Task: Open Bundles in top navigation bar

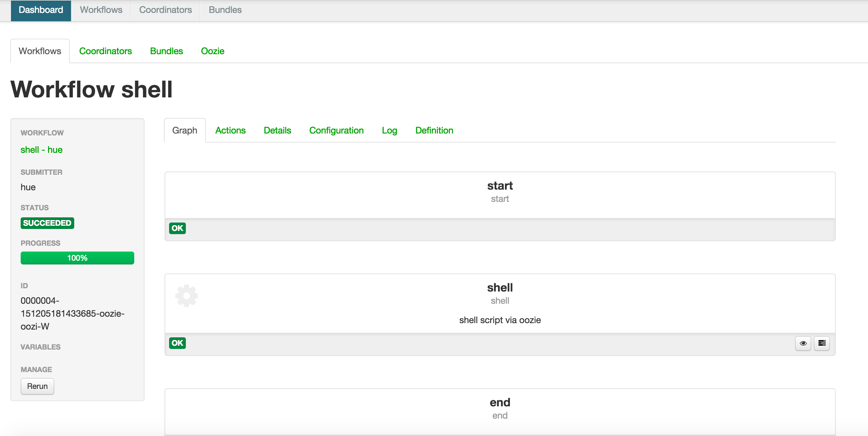Action: tap(225, 10)
